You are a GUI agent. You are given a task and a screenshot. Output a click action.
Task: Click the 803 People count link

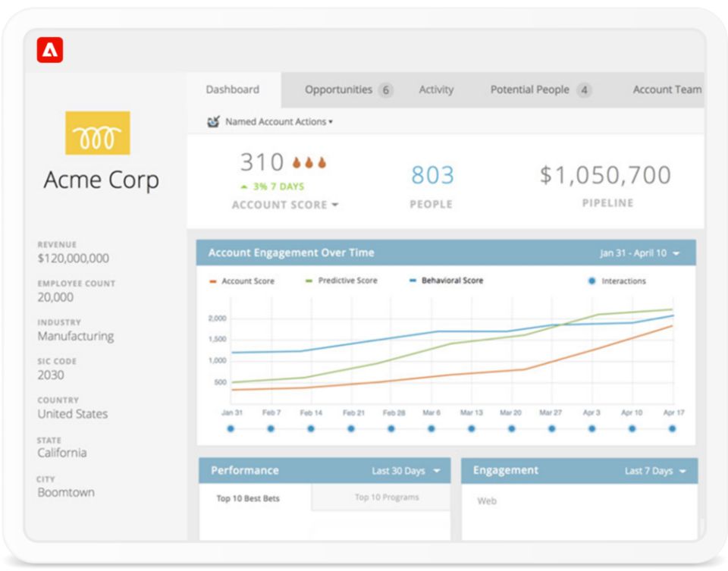point(432,175)
